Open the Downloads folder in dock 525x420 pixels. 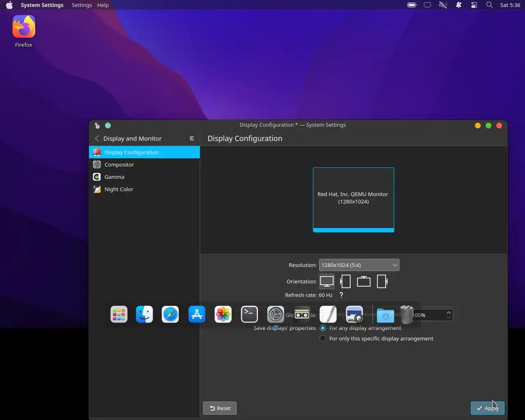(x=386, y=315)
